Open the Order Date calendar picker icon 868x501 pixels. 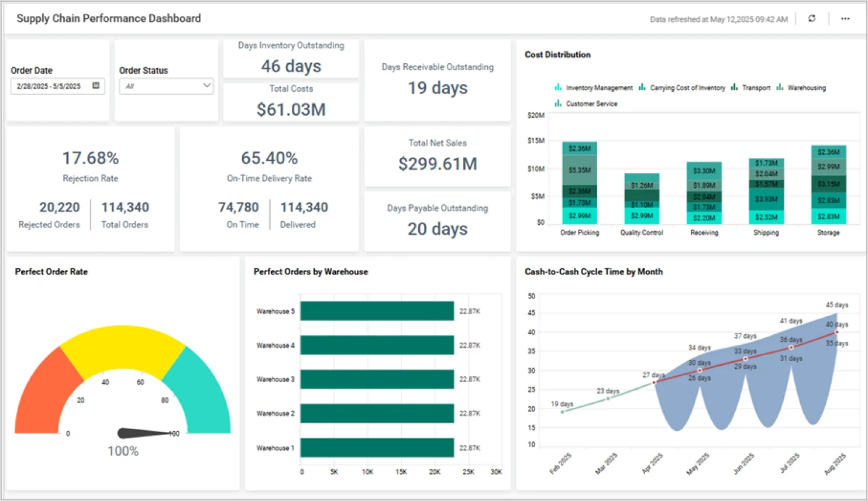pyautogui.click(x=96, y=85)
